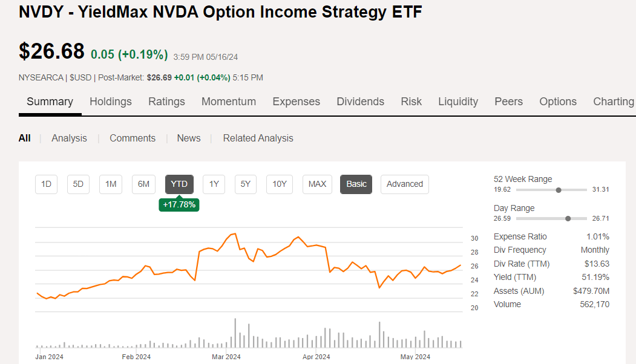
Task: Switch to the Advanced chart mode
Action: pos(404,184)
